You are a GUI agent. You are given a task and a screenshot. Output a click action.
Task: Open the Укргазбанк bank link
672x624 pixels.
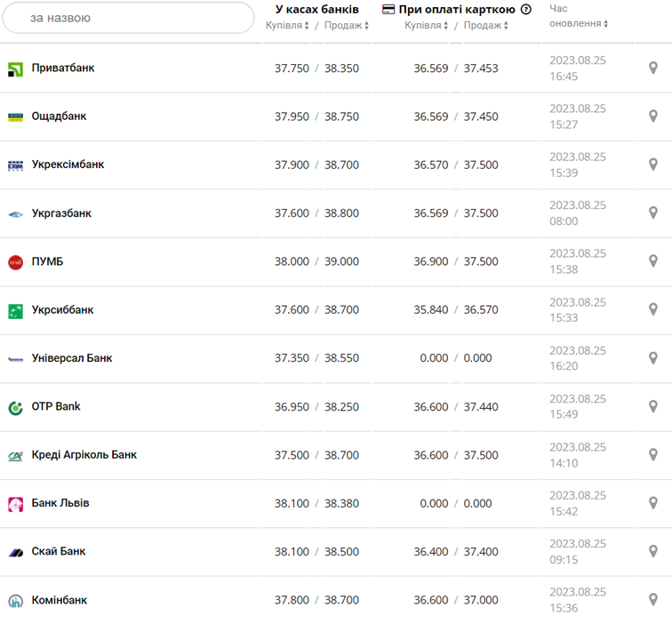point(61,213)
